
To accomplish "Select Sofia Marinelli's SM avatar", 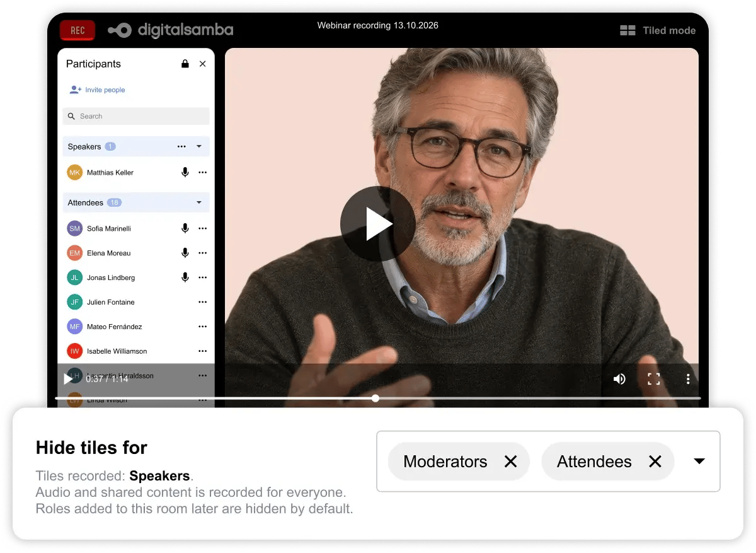I will pyautogui.click(x=75, y=228).
